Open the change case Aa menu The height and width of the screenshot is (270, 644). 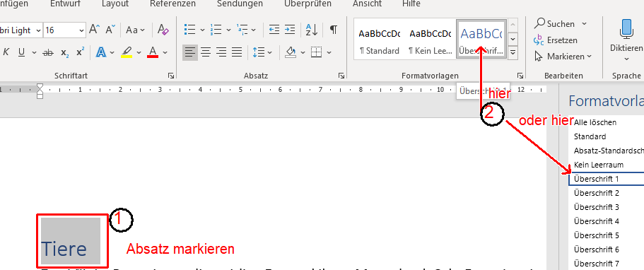click(135, 30)
